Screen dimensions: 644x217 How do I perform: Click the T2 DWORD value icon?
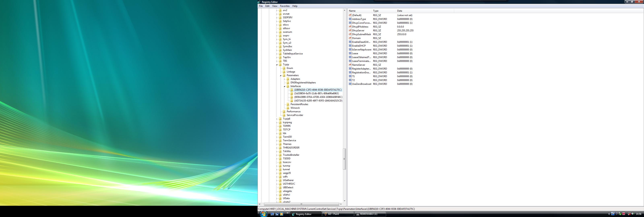tap(350, 80)
